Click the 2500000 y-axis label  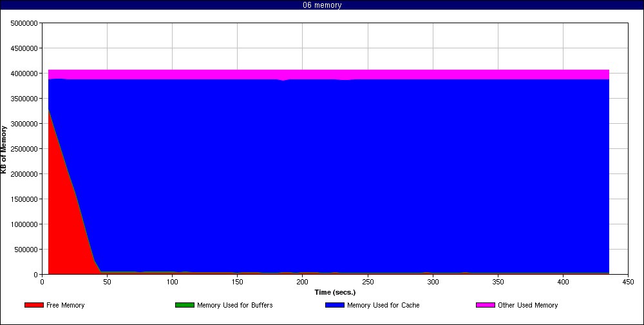(26, 148)
